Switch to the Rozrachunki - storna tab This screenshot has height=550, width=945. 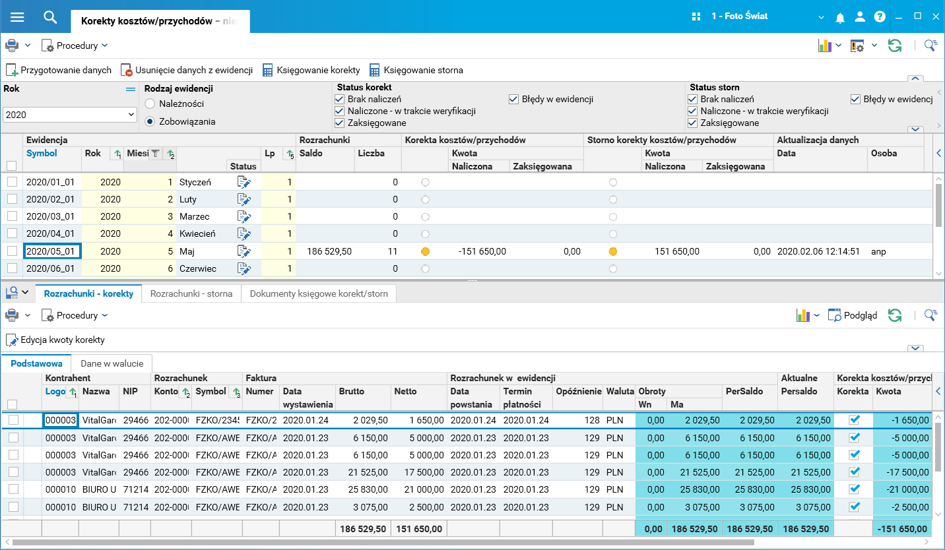click(191, 294)
